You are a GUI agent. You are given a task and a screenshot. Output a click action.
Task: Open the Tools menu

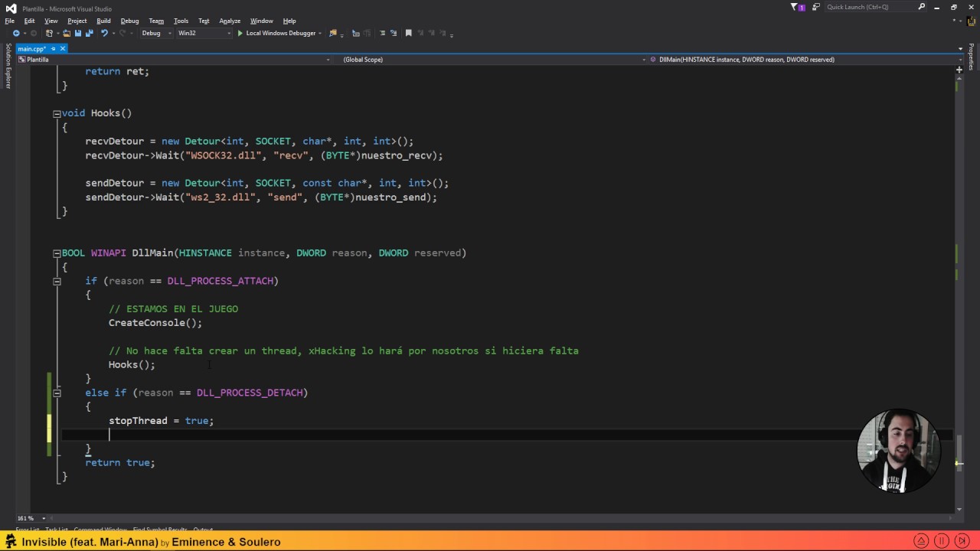181,21
